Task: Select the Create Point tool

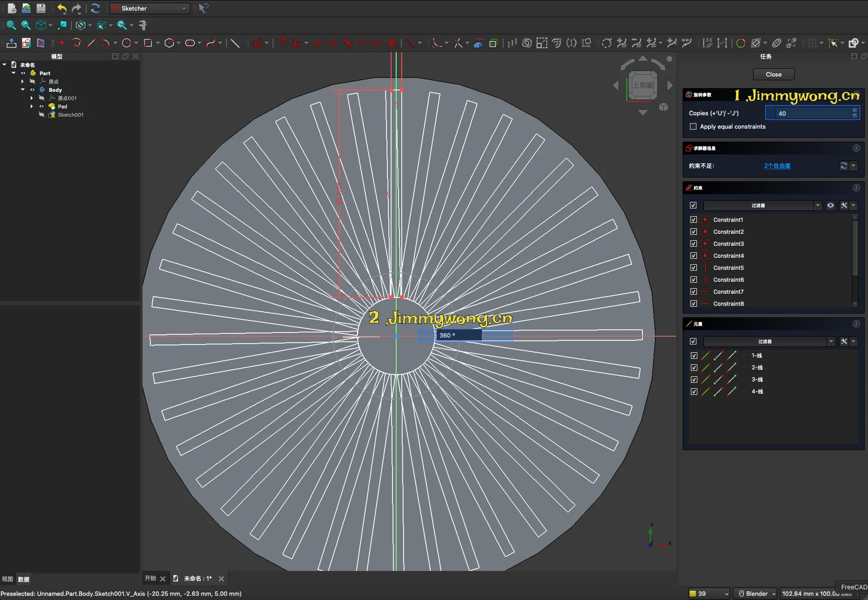Action: [62, 43]
